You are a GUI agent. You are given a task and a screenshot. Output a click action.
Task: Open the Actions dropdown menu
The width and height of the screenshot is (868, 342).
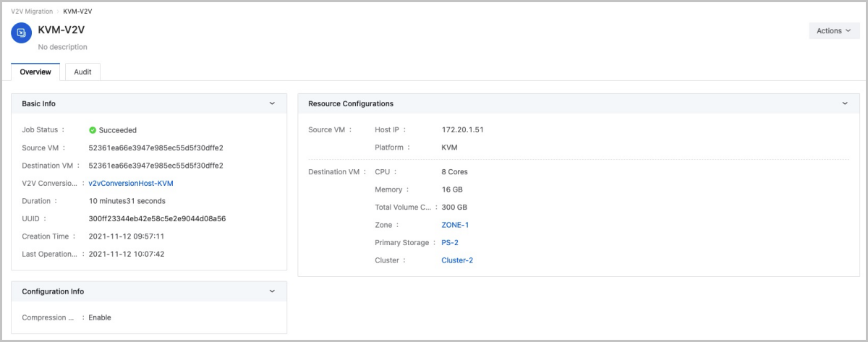click(833, 31)
